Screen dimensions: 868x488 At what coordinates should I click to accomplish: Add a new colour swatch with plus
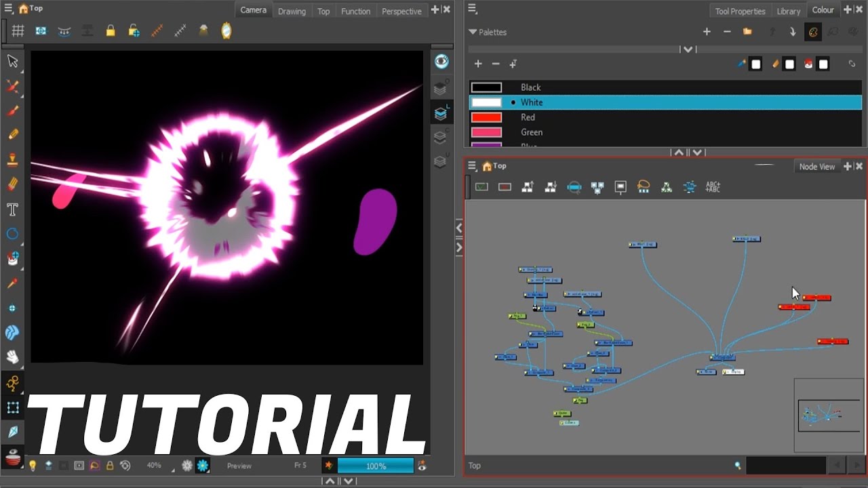point(478,64)
